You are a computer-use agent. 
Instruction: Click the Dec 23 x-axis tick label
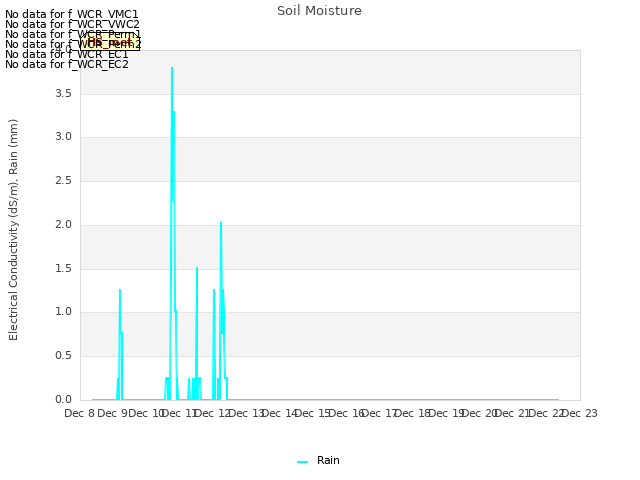coord(580,413)
